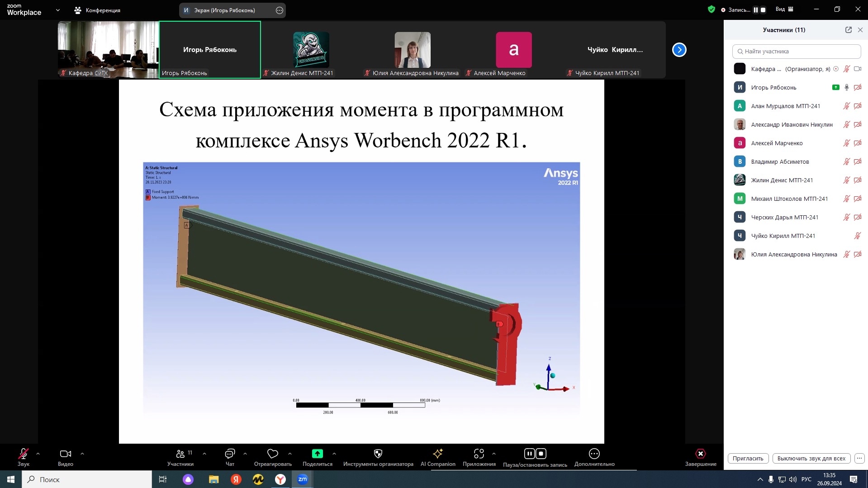The width and height of the screenshot is (868, 488).
Task: Select Кафедра СиГХ video thumbnail
Action: (108, 50)
